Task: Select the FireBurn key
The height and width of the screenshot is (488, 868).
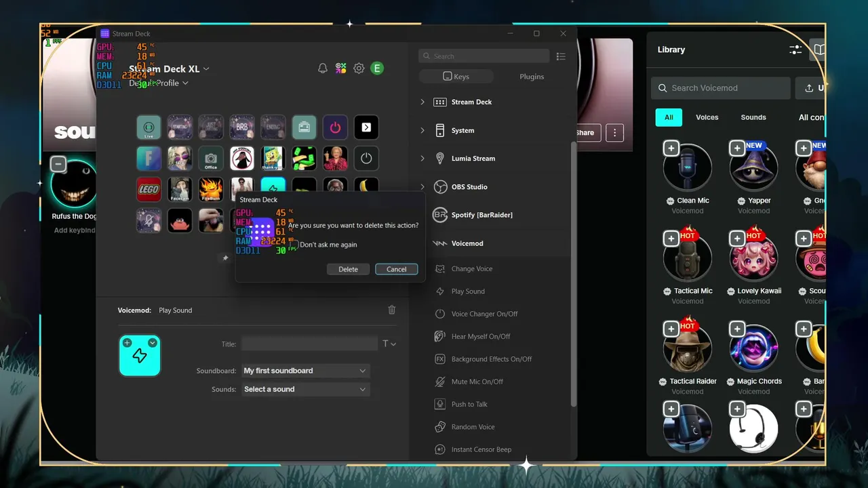Action: tap(211, 190)
